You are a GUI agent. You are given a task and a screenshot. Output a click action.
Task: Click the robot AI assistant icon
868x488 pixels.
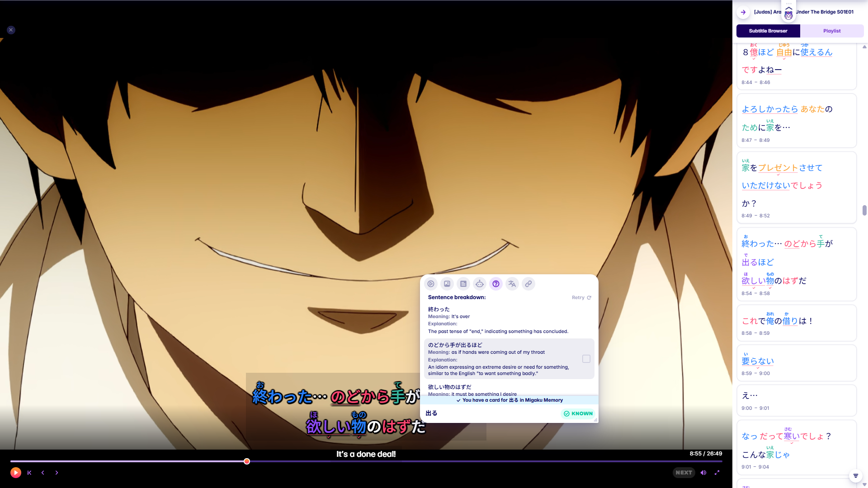(480, 284)
